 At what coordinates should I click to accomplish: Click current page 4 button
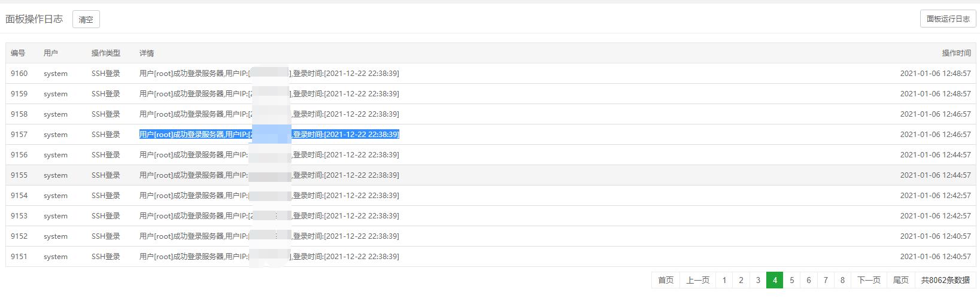pos(774,280)
